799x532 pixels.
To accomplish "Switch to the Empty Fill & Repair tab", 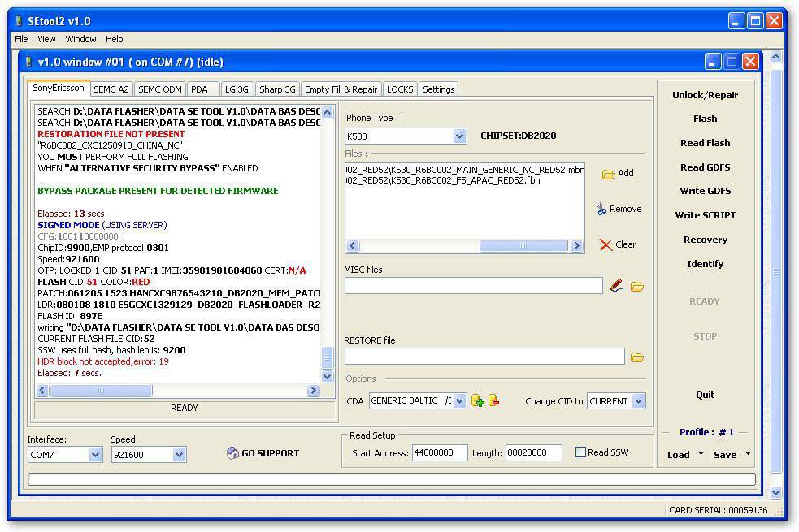I will point(341,89).
